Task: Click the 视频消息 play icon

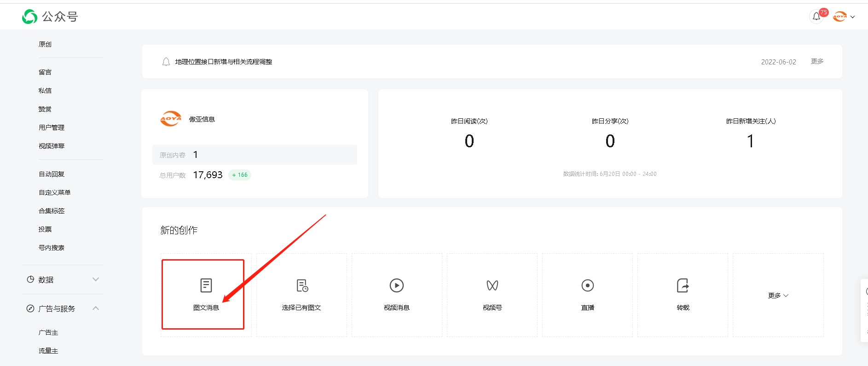Action: tap(396, 285)
